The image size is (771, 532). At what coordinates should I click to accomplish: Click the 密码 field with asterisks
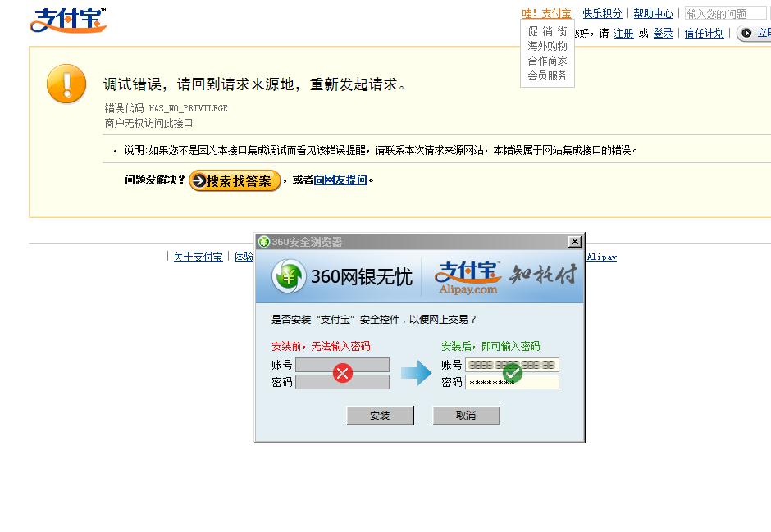[512, 382]
